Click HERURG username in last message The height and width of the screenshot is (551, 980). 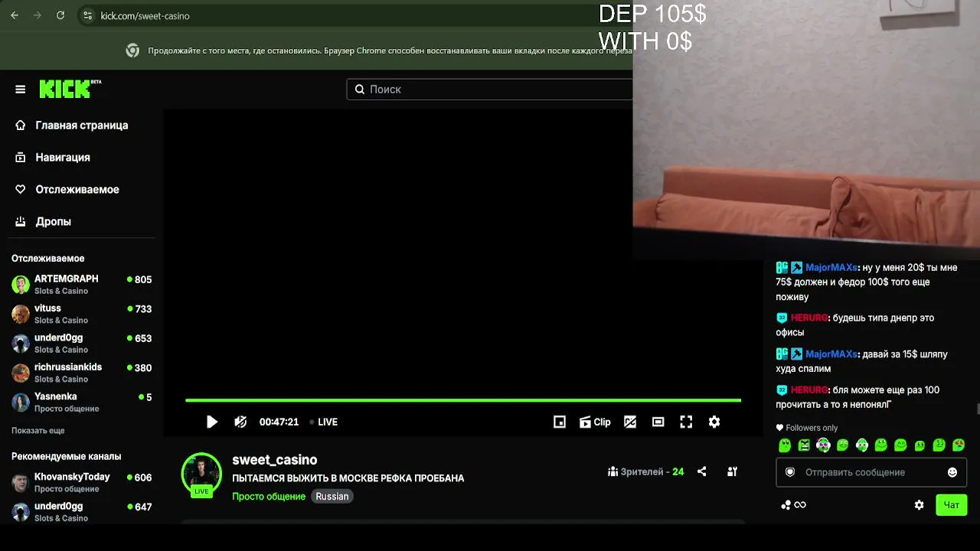[x=809, y=390]
